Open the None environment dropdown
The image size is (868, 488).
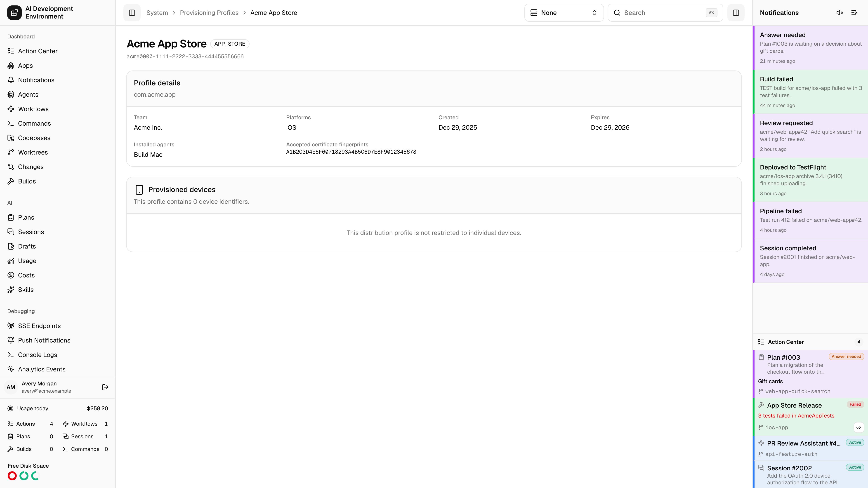tap(564, 13)
